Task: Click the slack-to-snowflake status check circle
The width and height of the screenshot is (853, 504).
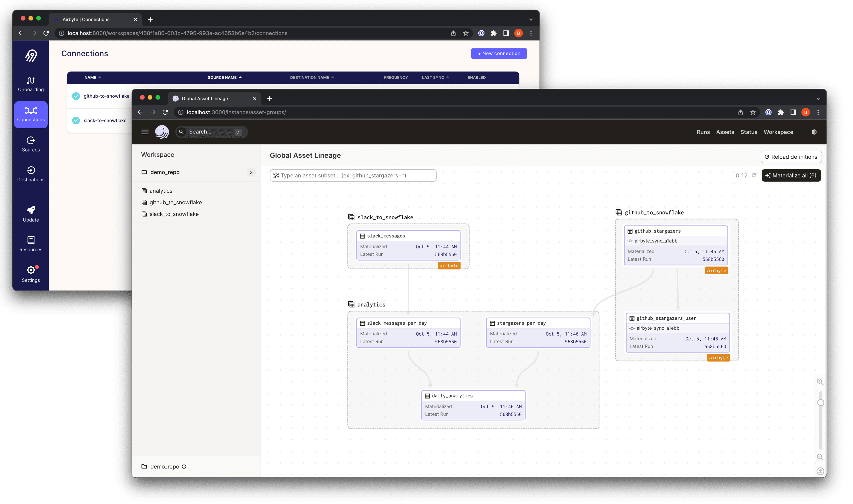Action: tap(75, 120)
